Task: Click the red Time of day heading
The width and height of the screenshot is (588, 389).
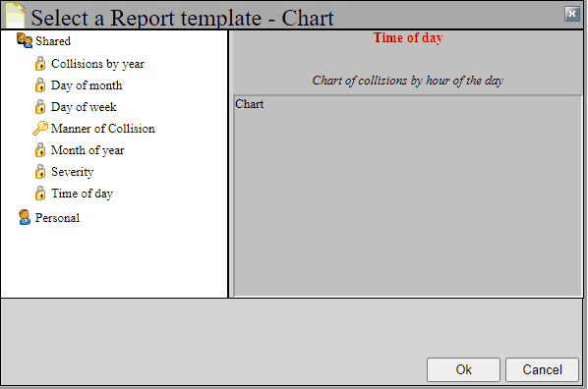Action: (x=408, y=37)
